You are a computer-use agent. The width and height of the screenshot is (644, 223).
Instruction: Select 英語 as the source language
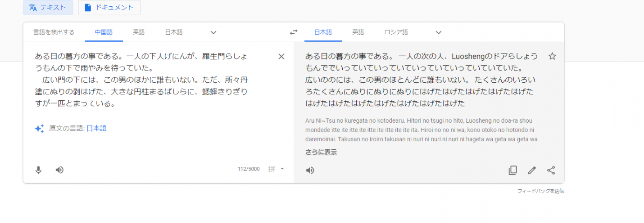pyautogui.click(x=139, y=32)
